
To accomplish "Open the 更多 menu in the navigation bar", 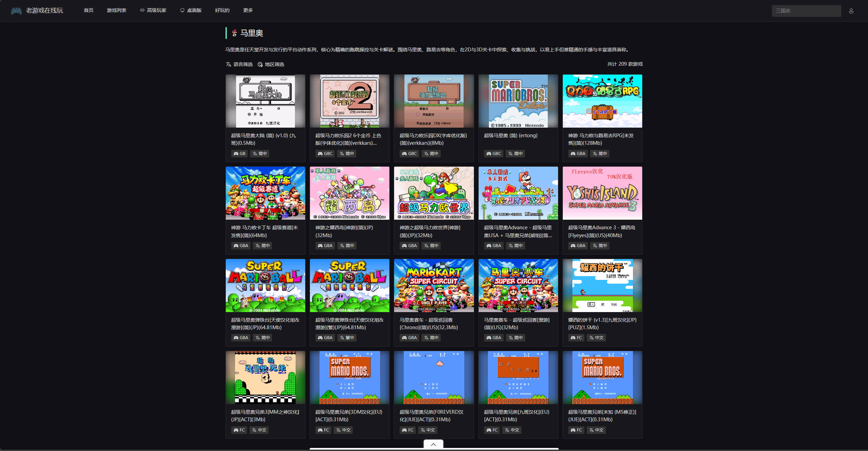I will [x=248, y=10].
